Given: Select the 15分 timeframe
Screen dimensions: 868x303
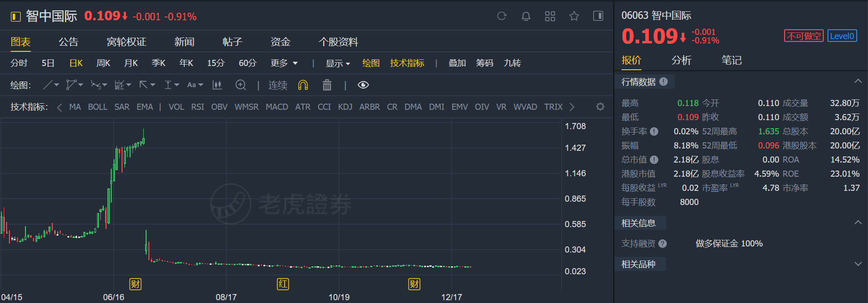Looking at the screenshot, I should coord(216,63).
